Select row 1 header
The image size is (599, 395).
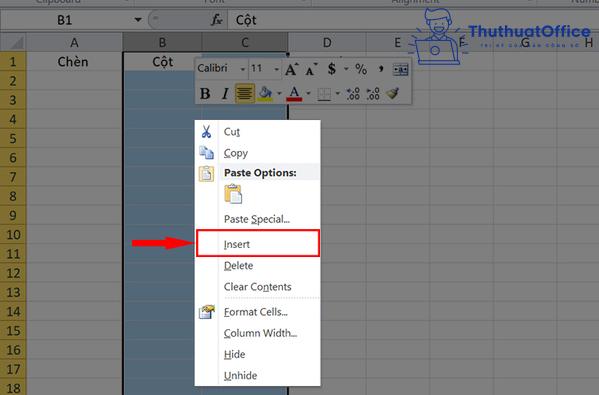(13, 62)
